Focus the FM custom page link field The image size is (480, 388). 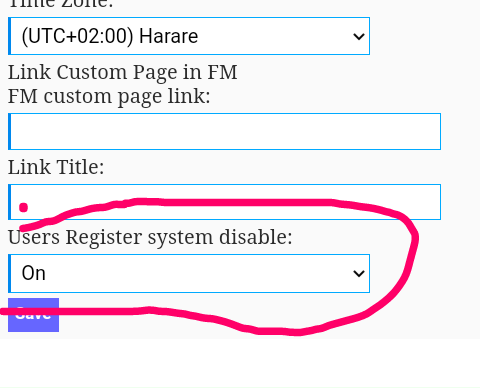point(224,131)
